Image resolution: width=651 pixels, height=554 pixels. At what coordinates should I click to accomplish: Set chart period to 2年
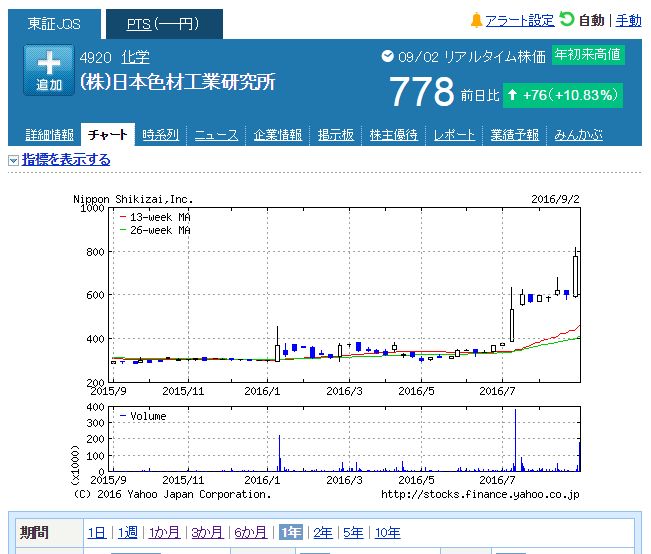323,532
